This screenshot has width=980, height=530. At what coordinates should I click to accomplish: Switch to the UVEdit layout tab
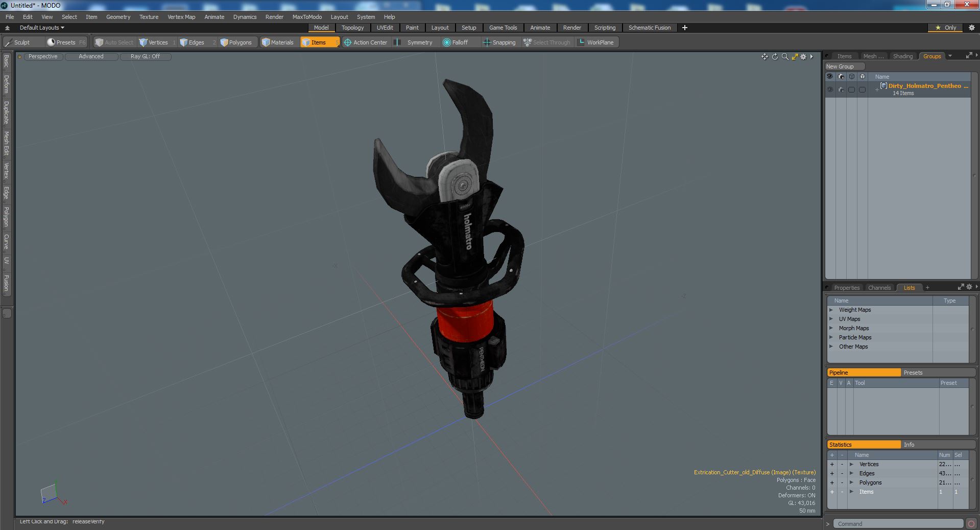click(385, 28)
